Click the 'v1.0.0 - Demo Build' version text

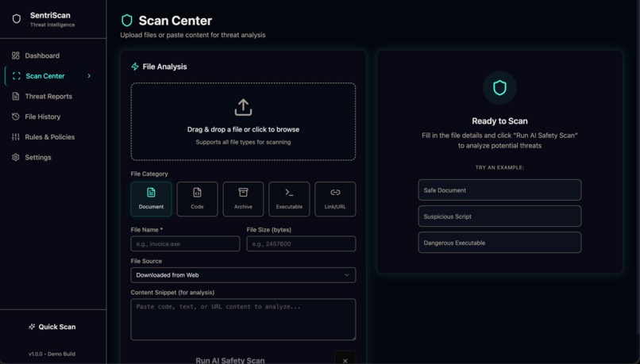pyautogui.click(x=52, y=354)
